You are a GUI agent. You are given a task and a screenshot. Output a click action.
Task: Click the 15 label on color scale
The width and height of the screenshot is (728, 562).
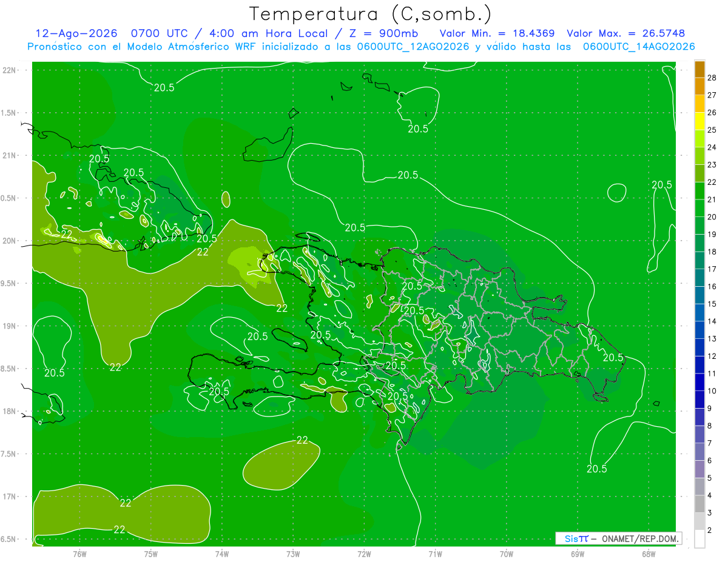point(712,304)
